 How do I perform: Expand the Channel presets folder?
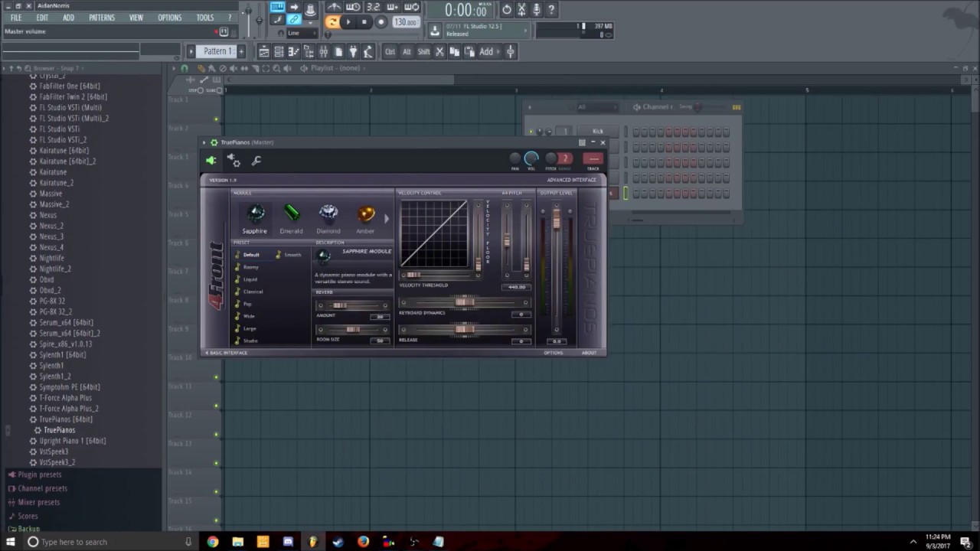(43, 488)
